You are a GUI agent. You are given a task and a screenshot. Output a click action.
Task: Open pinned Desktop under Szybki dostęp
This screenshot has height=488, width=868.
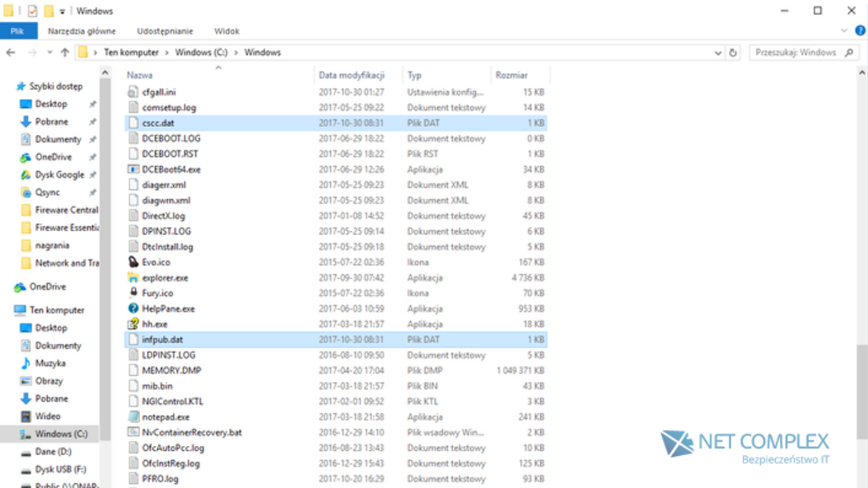[51, 104]
